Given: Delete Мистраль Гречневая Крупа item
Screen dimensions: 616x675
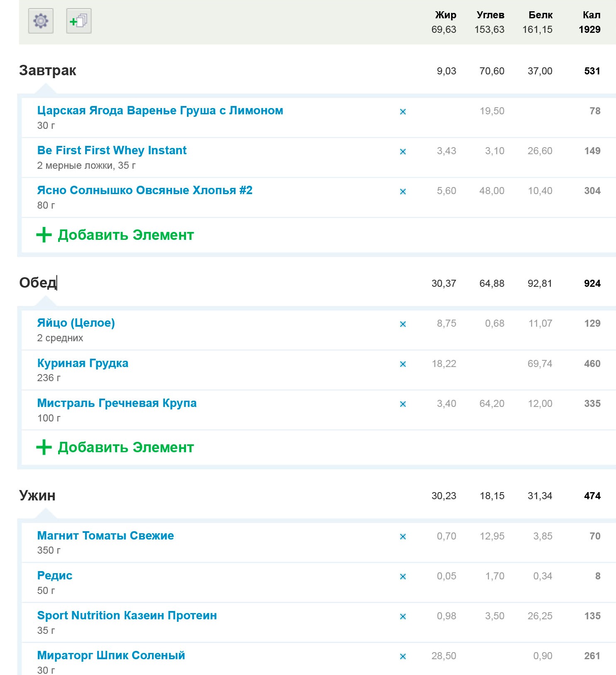Looking at the screenshot, I should (402, 404).
